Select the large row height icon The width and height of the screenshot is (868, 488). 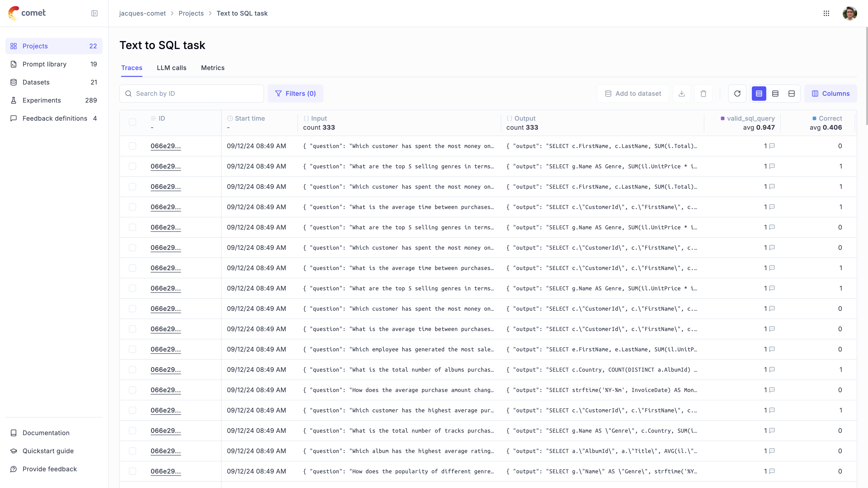[792, 94]
